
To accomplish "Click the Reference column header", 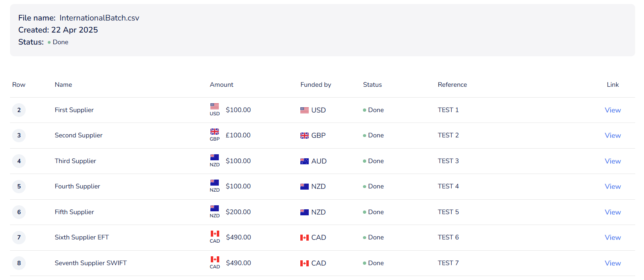I will [x=452, y=85].
